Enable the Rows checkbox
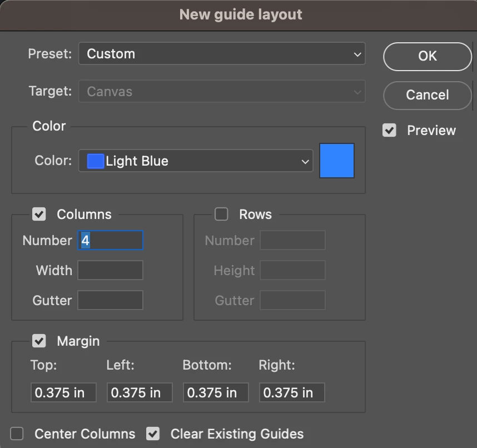 click(221, 214)
